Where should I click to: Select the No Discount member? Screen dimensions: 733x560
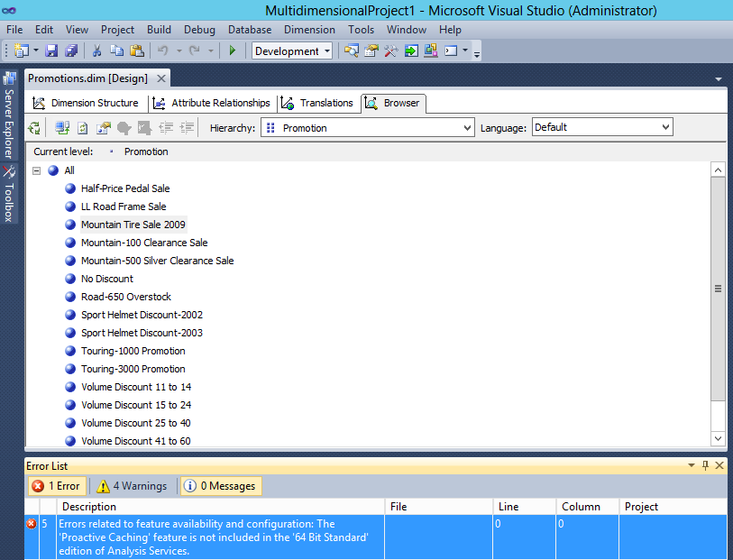point(107,279)
